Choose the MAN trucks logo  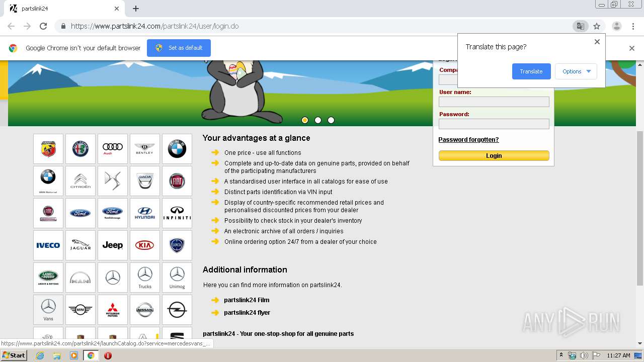click(x=80, y=278)
